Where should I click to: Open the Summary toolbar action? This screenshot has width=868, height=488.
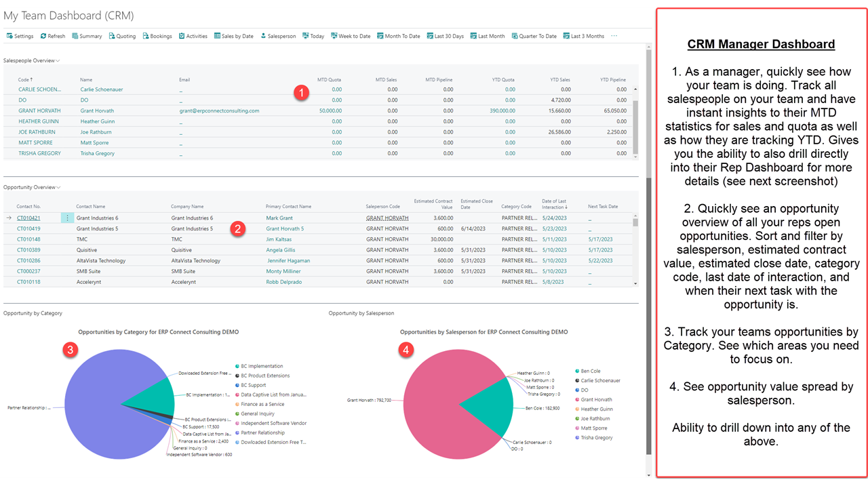87,36
